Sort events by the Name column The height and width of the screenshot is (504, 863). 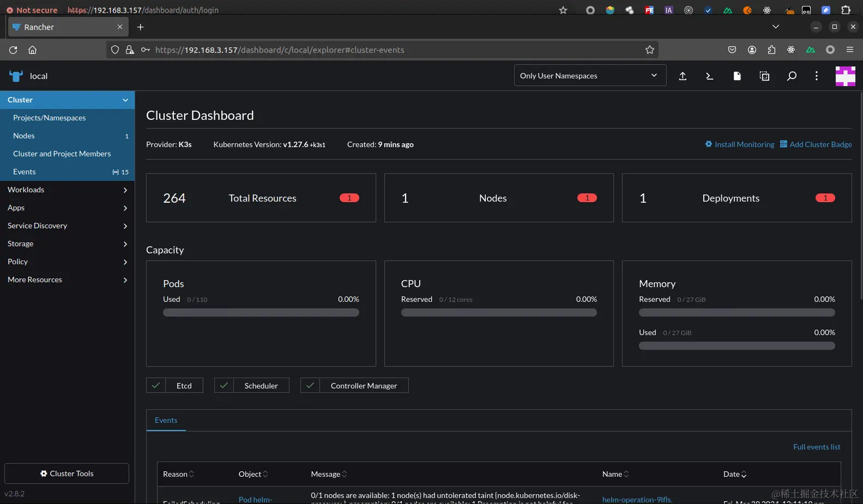[x=615, y=474]
